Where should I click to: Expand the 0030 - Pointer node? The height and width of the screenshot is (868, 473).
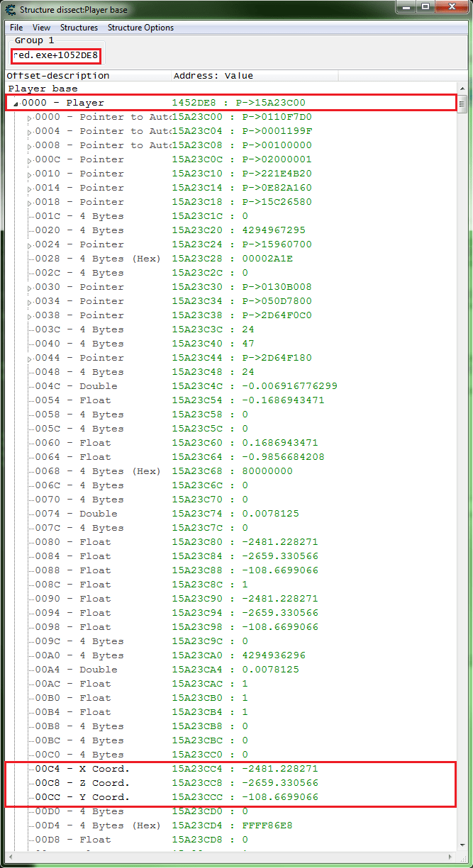tap(30, 288)
